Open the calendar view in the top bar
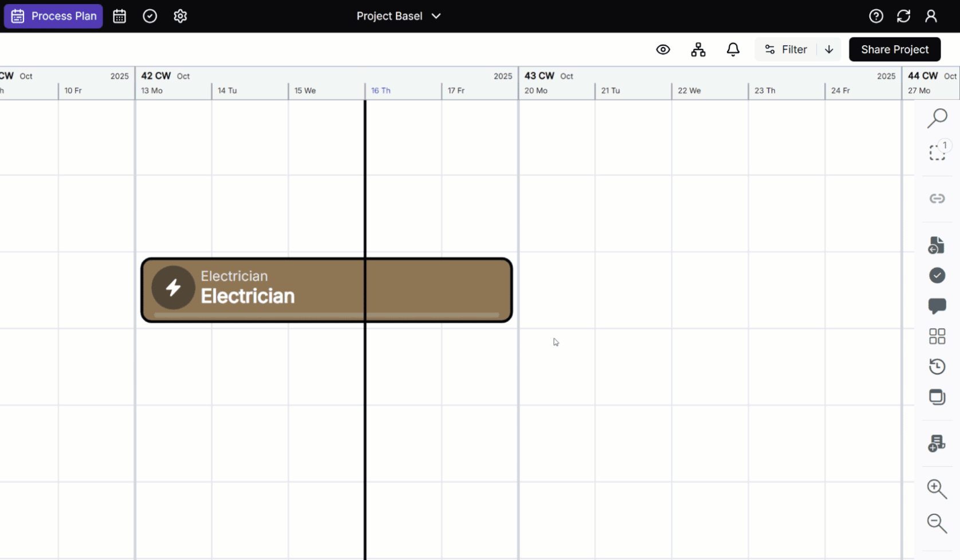The image size is (960, 560). 119,16
